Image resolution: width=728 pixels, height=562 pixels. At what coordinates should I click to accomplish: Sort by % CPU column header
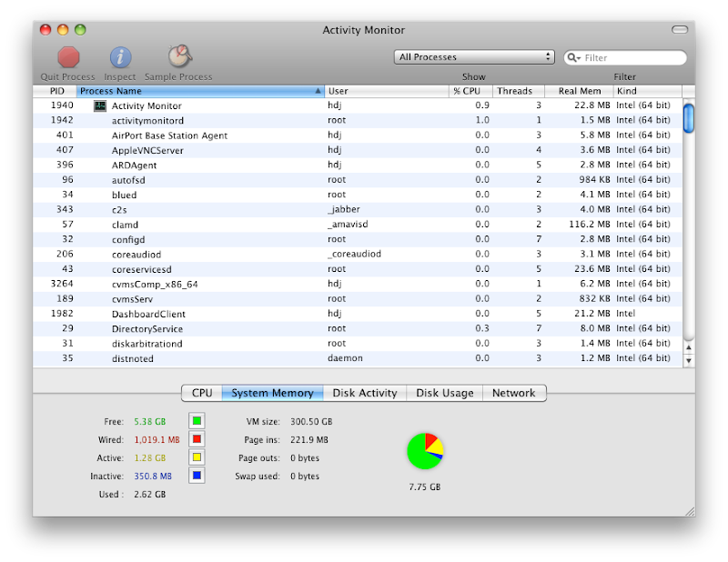pyautogui.click(x=470, y=91)
